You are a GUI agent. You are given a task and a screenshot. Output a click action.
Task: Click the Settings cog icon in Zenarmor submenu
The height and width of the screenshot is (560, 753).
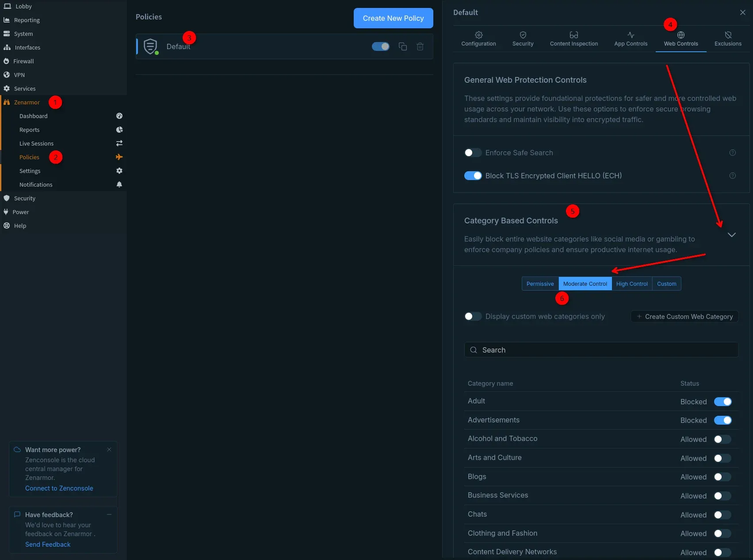pyautogui.click(x=119, y=171)
